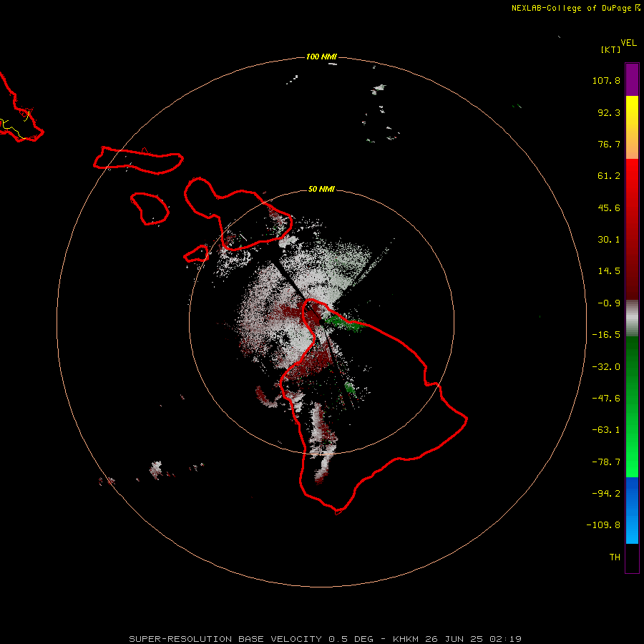Click the 50 NMI range ring label

[x=321, y=189]
